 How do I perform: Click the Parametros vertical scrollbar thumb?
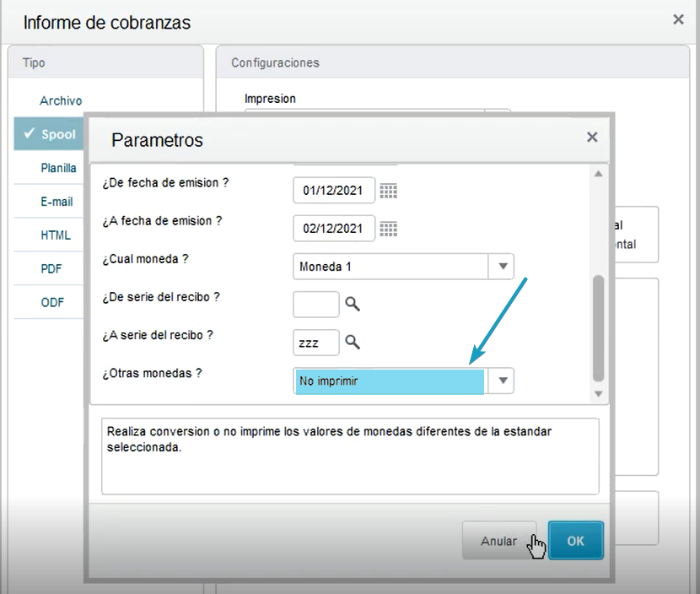point(599,329)
